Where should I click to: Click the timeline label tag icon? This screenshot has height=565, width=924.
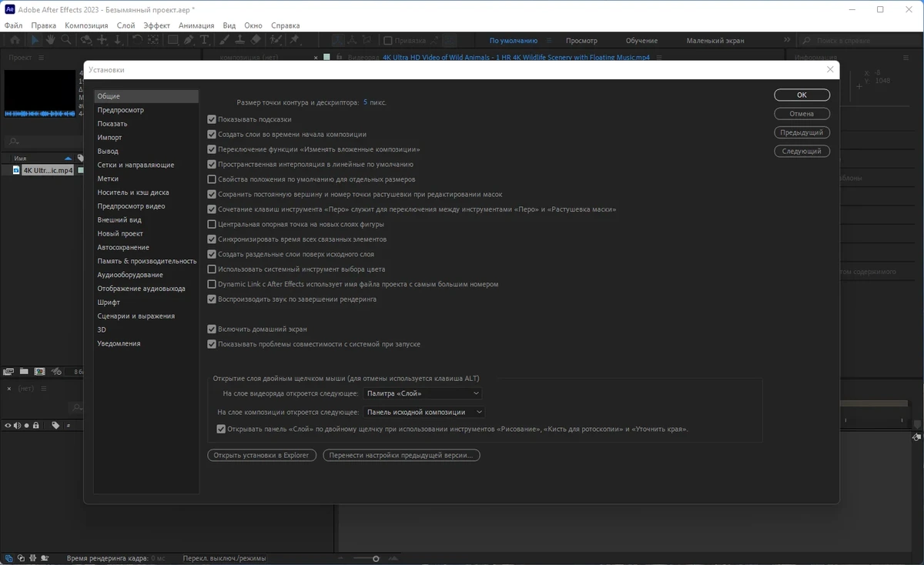pyautogui.click(x=55, y=425)
